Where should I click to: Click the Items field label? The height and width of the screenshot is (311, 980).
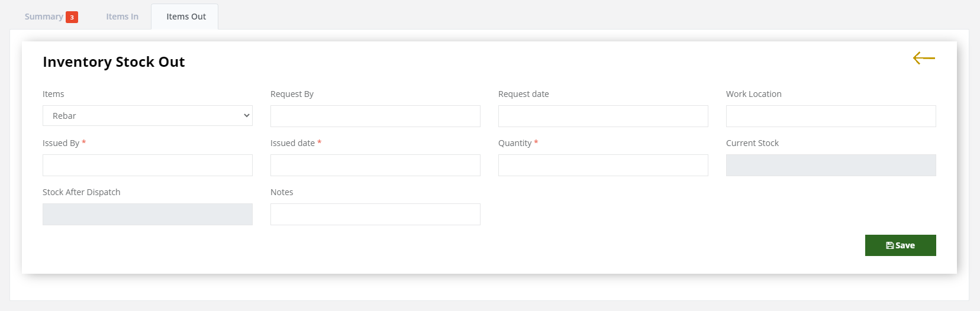pos(53,94)
